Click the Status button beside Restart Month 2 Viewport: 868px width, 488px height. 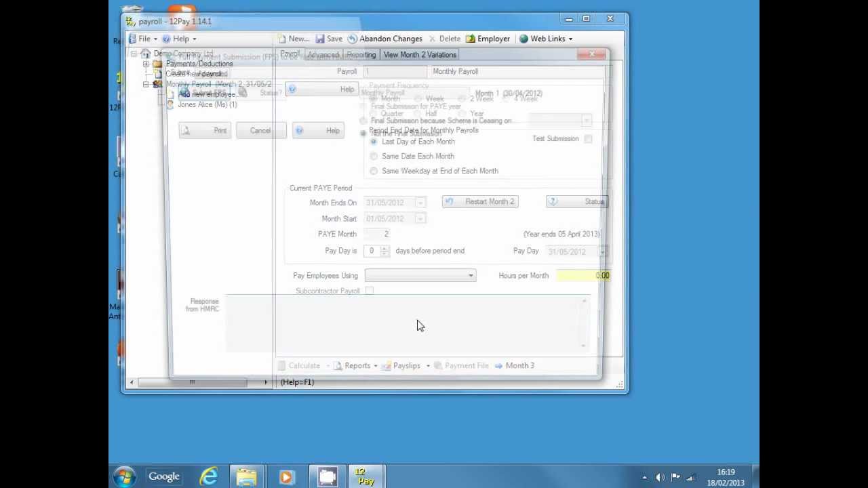point(577,201)
